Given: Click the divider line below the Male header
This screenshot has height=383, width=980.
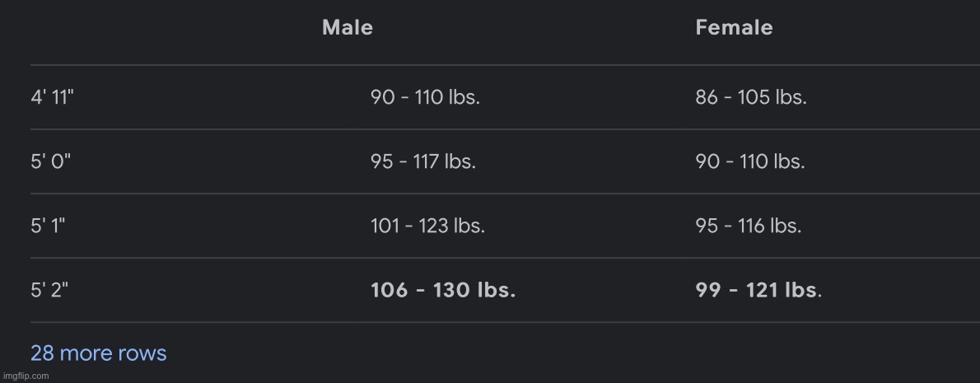Looking at the screenshot, I should click(x=348, y=65).
